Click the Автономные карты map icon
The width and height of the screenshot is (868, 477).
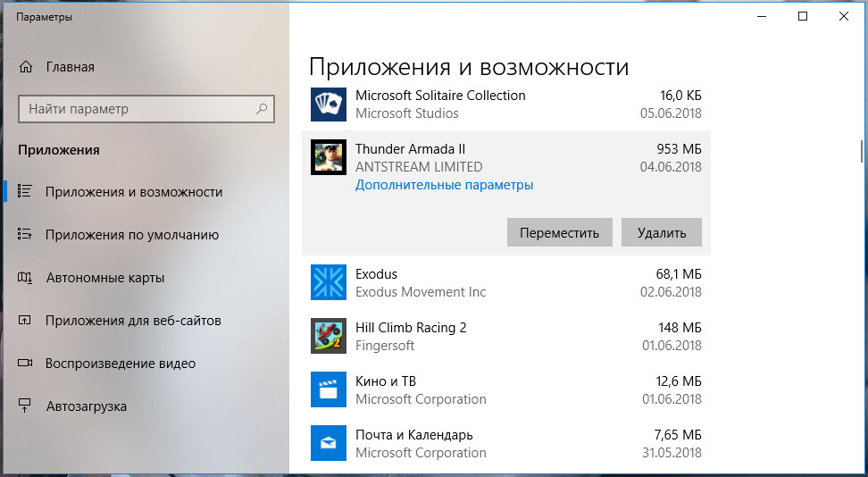pyautogui.click(x=25, y=277)
